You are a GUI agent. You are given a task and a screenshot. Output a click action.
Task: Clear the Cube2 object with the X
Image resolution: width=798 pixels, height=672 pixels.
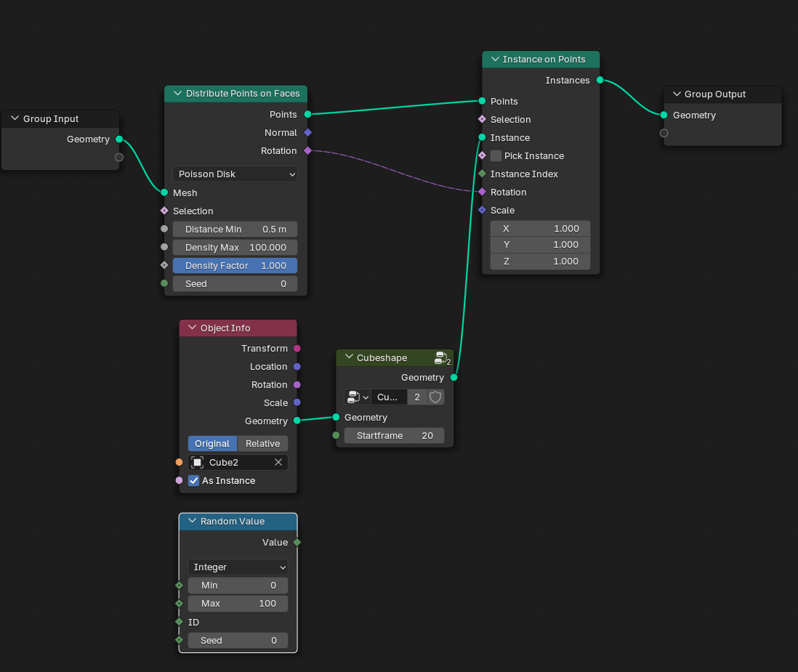(278, 462)
